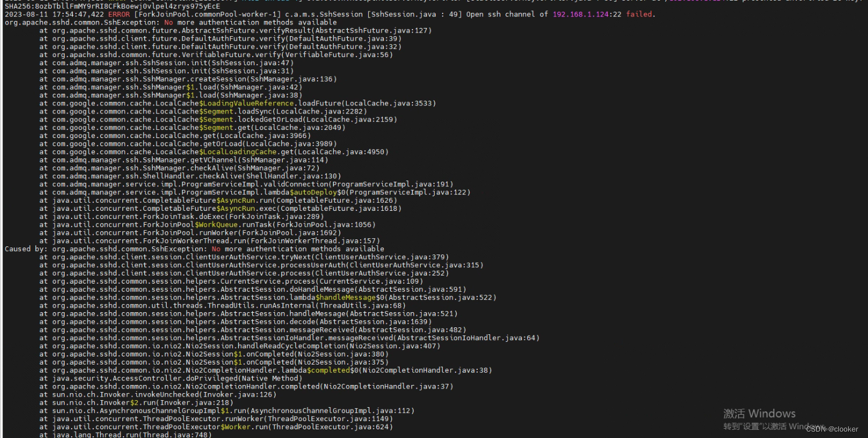The height and width of the screenshot is (438, 868).
Task: Click the SshSession.init(SshSession.java:31) line
Action: click(167, 71)
